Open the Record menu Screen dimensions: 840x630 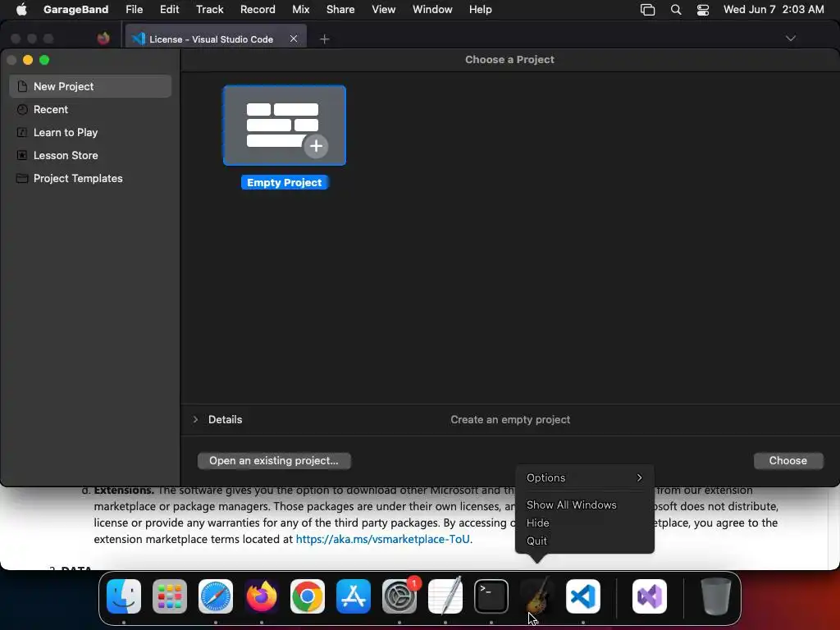pos(258,10)
